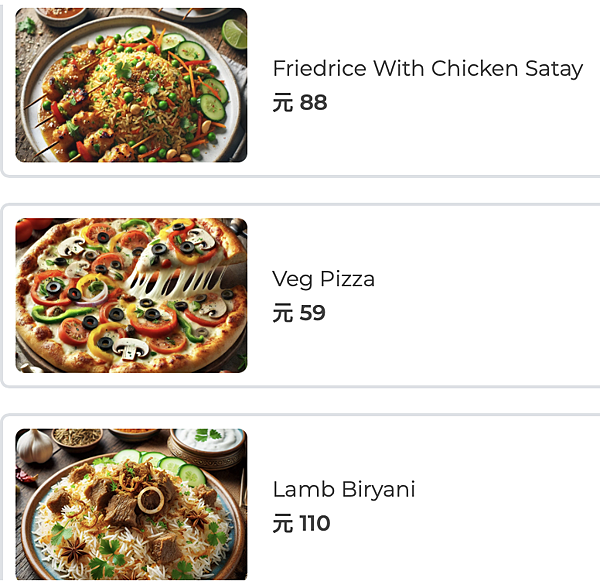Choose the Lamb Biryani item name
600x588 pixels.
pos(344,489)
